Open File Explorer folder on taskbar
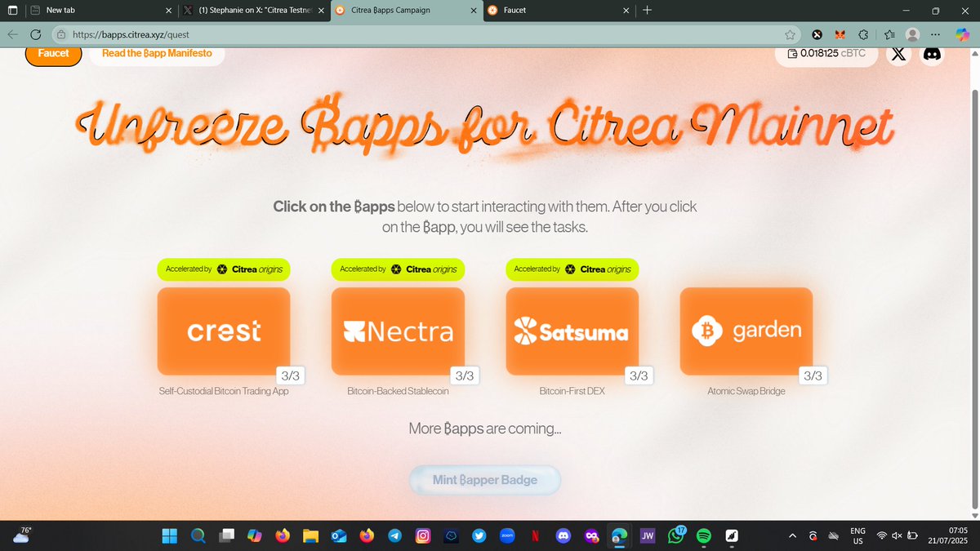Viewport: 980px width, 551px height. pyautogui.click(x=310, y=535)
